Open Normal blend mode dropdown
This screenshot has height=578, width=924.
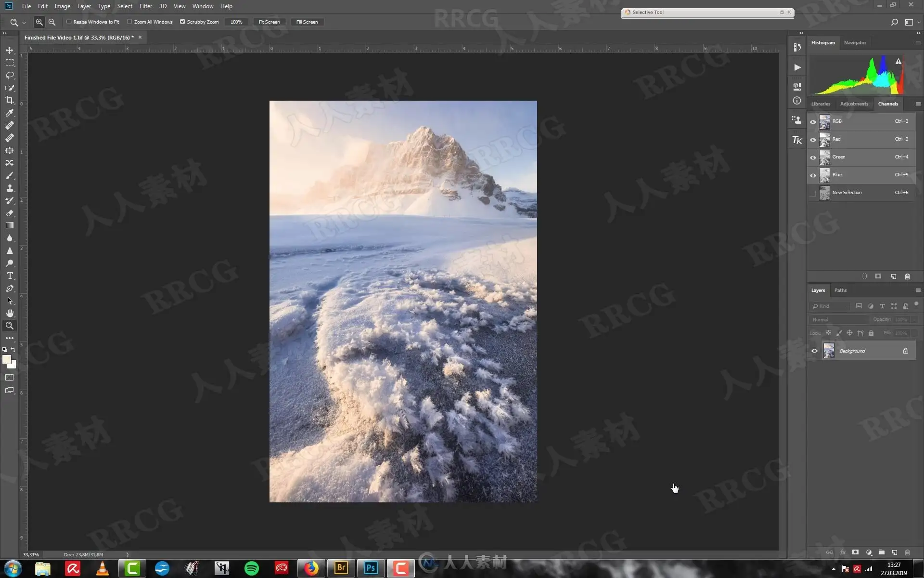point(840,320)
